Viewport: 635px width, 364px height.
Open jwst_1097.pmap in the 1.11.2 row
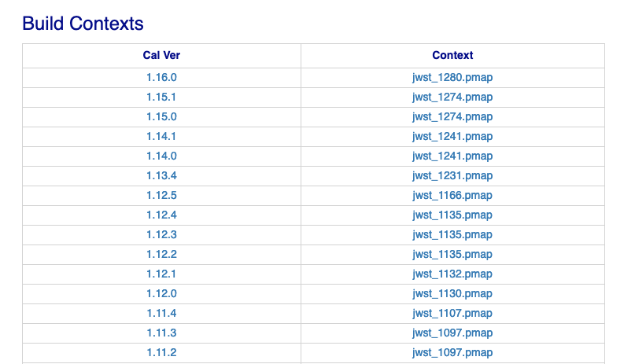click(x=452, y=352)
